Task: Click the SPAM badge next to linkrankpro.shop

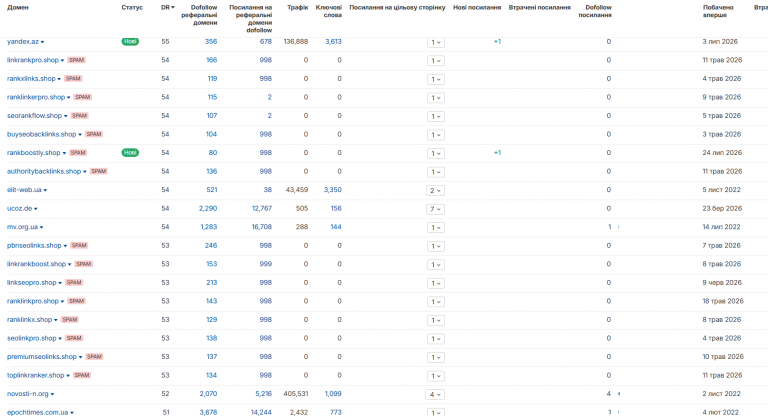Action: (x=76, y=60)
